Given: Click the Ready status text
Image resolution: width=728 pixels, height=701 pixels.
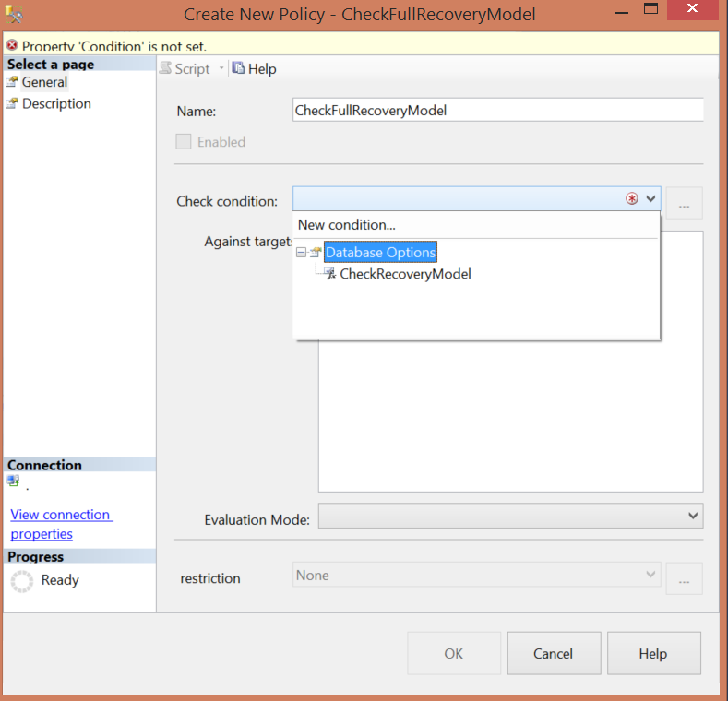Looking at the screenshot, I should click(60, 580).
